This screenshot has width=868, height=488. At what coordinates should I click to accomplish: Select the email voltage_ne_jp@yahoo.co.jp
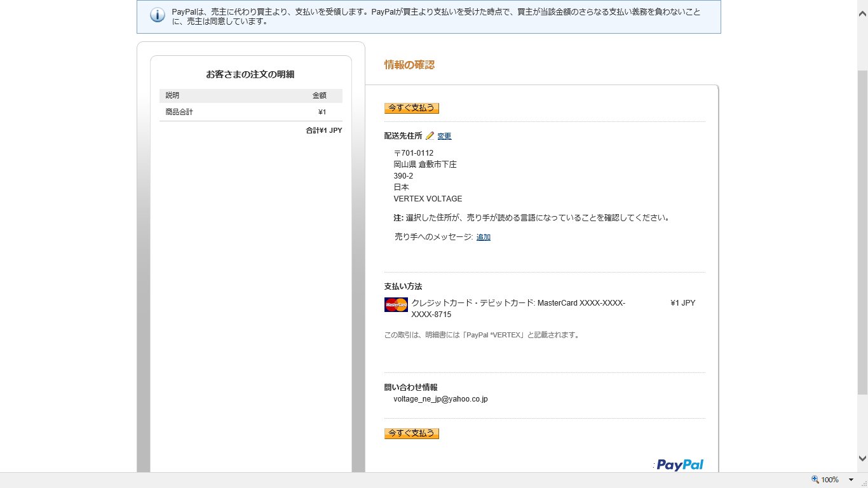[x=440, y=399]
